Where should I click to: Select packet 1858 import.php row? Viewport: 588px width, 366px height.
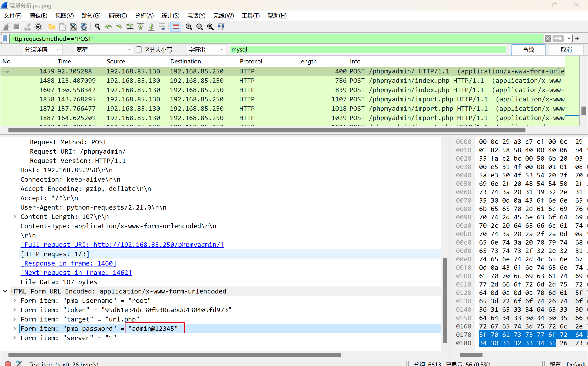point(283,99)
